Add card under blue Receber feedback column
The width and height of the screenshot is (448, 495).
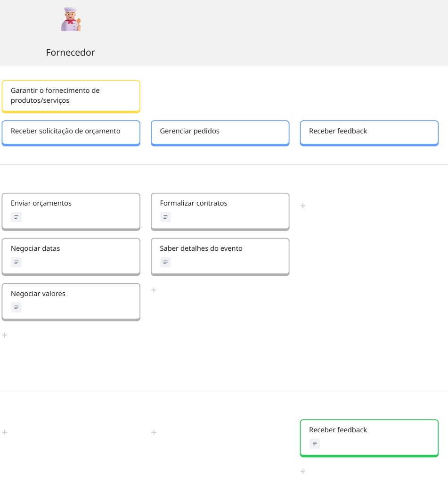(303, 206)
